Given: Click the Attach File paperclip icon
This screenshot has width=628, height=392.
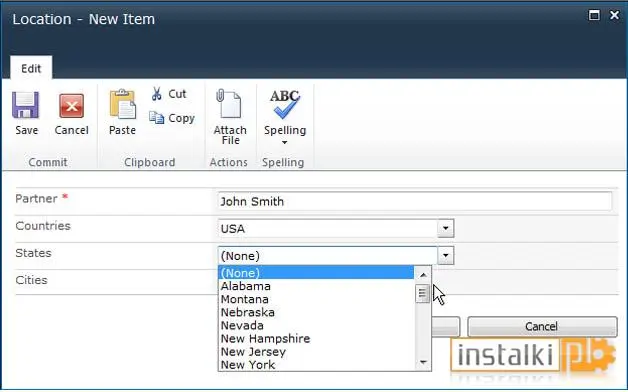Looking at the screenshot, I should point(228,104).
